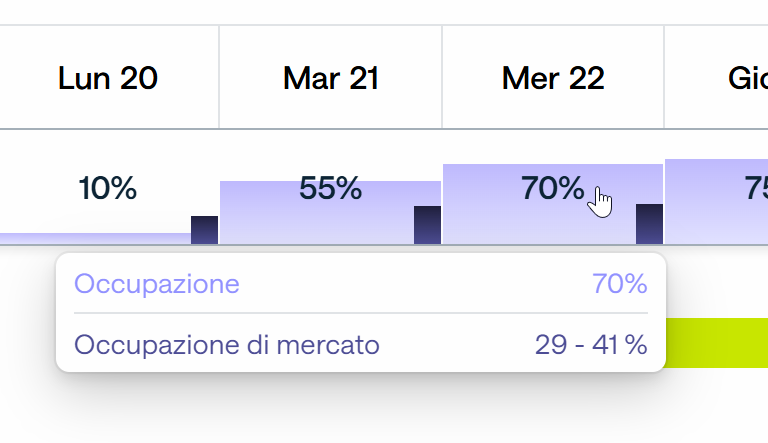The image size is (768, 443).
Task: Click the partially visible Gio column header
Action: [717, 77]
